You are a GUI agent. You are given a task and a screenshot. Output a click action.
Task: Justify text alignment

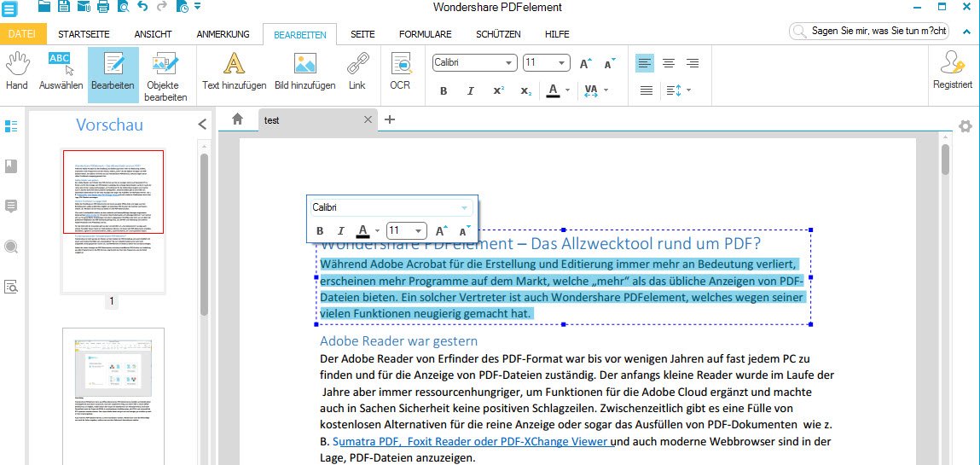(647, 91)
